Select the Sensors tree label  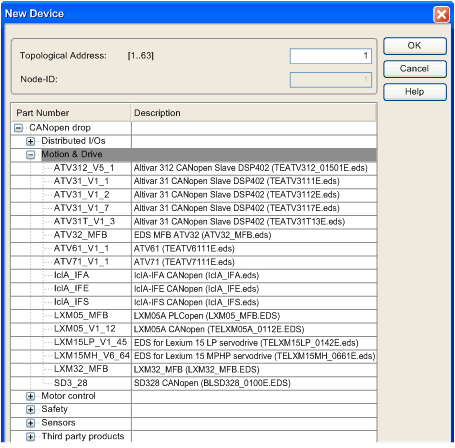pos(58,423)
